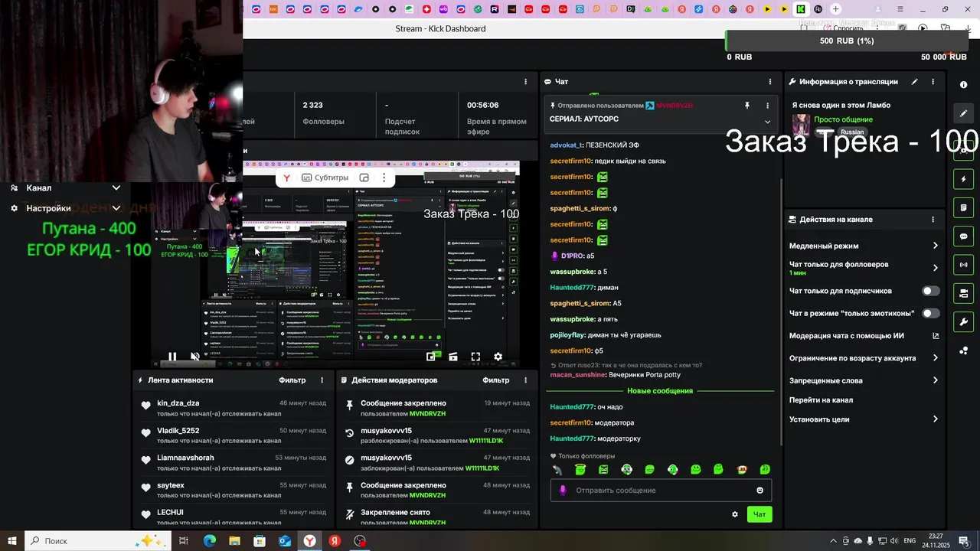
Task: Open moderator actions three-dot menu
Action: pos(525,380)
